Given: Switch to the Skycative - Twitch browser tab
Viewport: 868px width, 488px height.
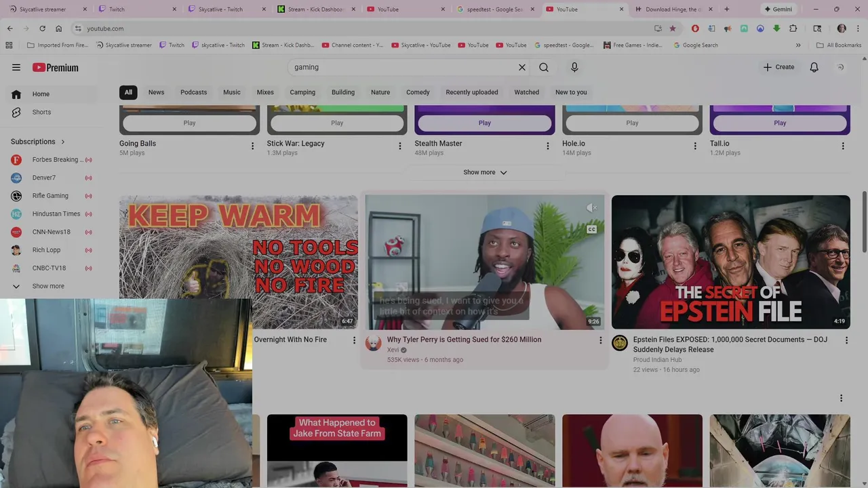Looking at the screenshot, I should [x=224, y=9].
